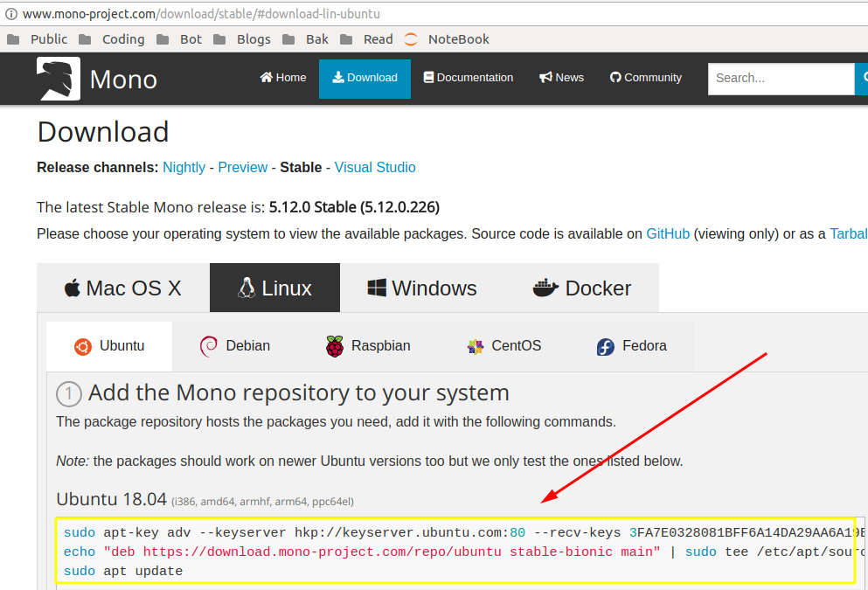The image size is (868, 590).
Task: Open the Preview release channel
Action: (x=242, y=167)
